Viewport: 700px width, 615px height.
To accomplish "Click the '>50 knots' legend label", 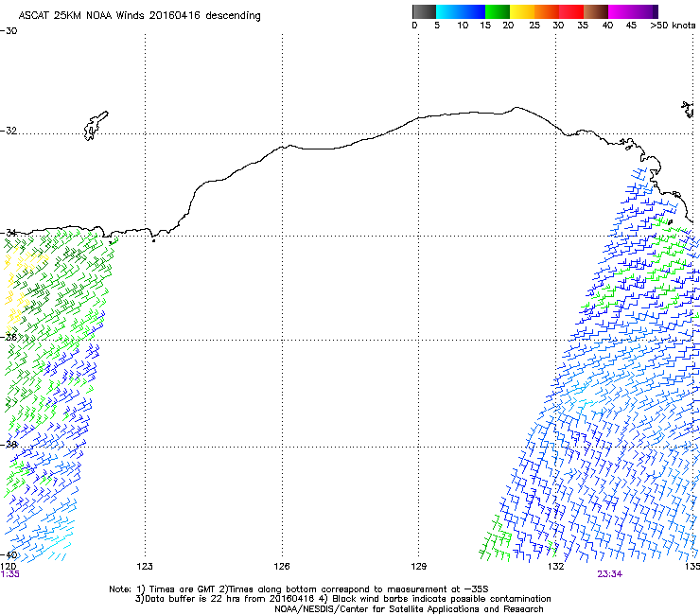I will 673,25.
